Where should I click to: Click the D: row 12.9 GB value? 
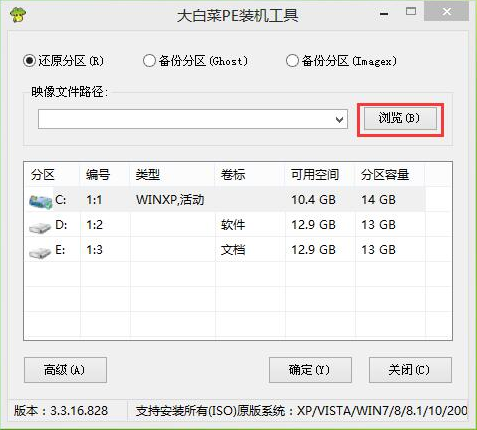[x=313, y=225]
